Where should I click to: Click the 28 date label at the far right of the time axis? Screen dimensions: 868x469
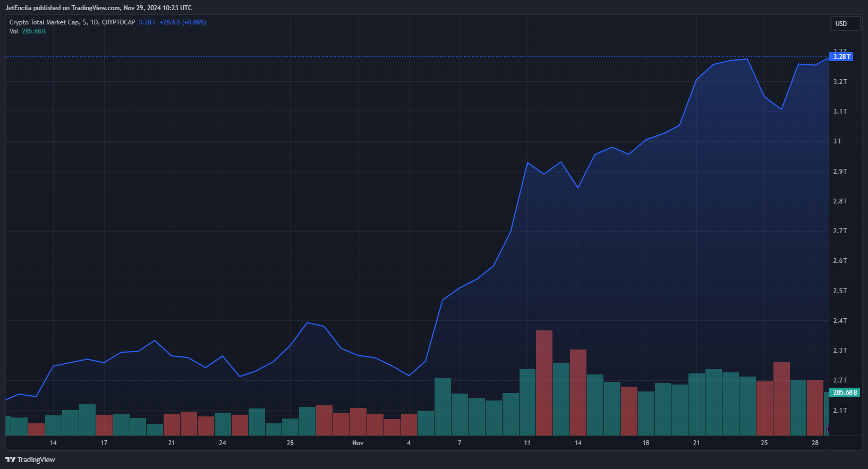click(x=815, y=443)
